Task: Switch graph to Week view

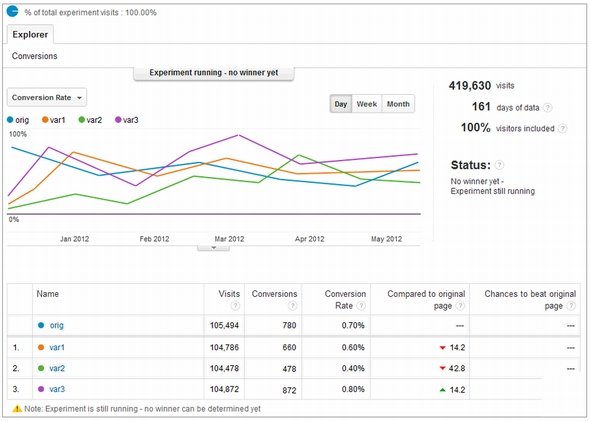Action: click(x=367, y=104)
